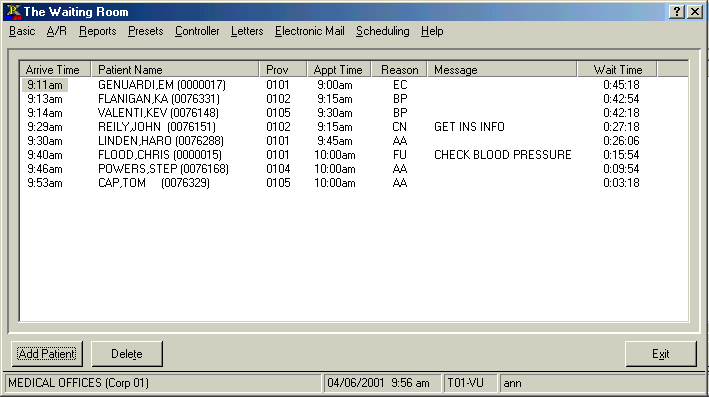709x397 pixels.
Task: Click the 9:00am appointment time
Action: [x=335, y=85]
